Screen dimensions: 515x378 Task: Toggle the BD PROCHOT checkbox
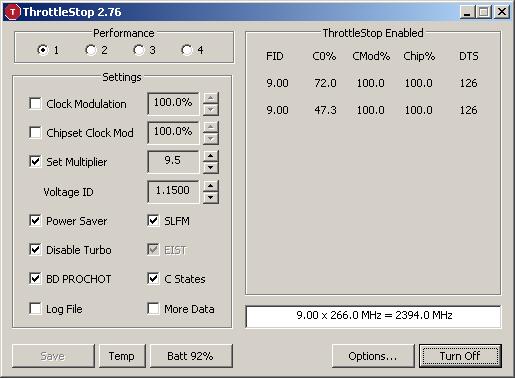click(35, 279)
